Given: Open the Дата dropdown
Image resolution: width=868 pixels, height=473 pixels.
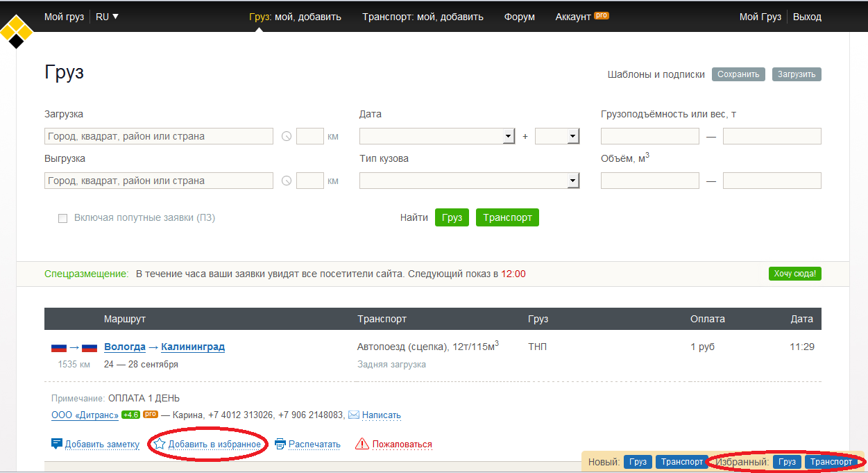Looking at the screenshot, I should tap(437, 137).
